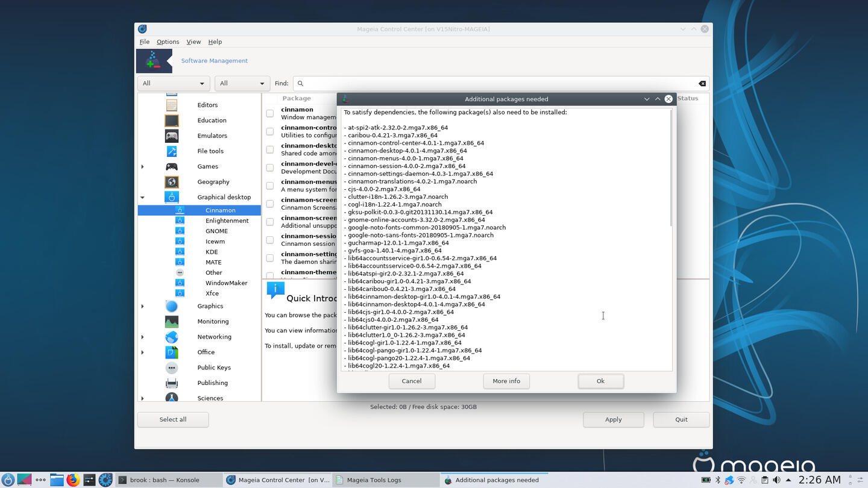Image resolution: width=868 pixels, height=488 pixels.
Task: Click the dependency list vertical scrollbar
Action: coord(670,168)
